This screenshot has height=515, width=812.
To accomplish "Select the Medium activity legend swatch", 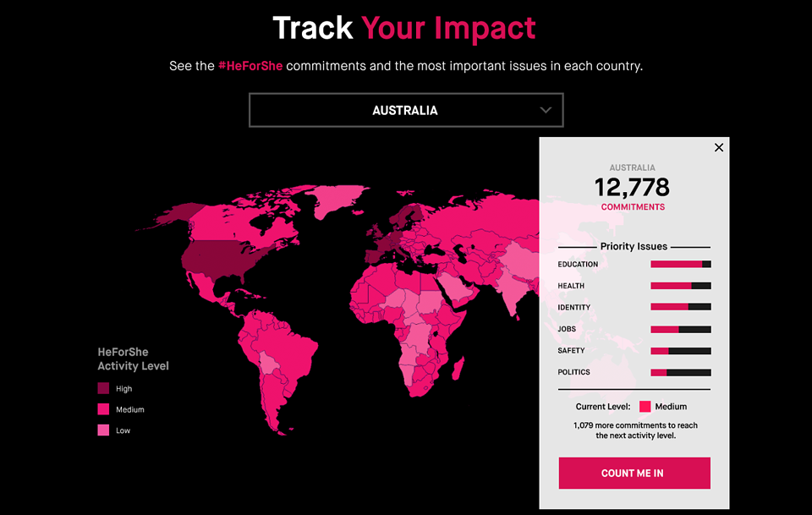I will [x=103, y=409].
